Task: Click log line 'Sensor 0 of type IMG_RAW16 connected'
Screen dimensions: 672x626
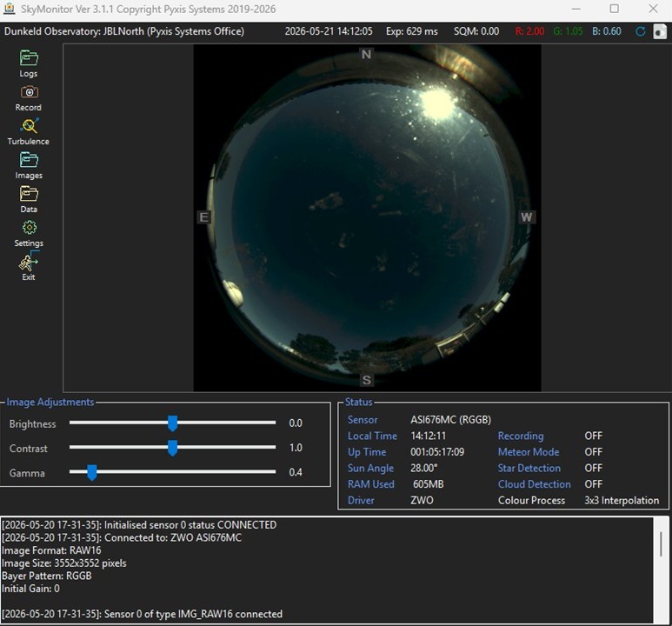Action: coord(142,614)
